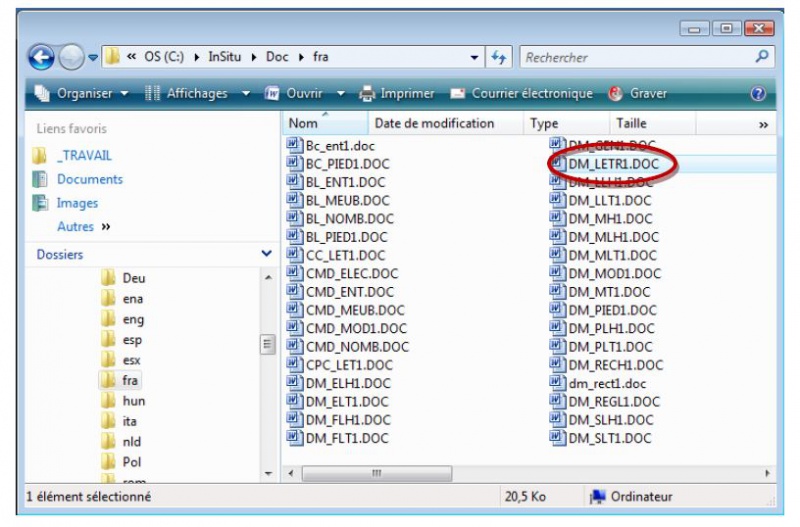This screenshot has height=527, width=800.
Task: Open Images in favorite links
Action: (77, 203)
